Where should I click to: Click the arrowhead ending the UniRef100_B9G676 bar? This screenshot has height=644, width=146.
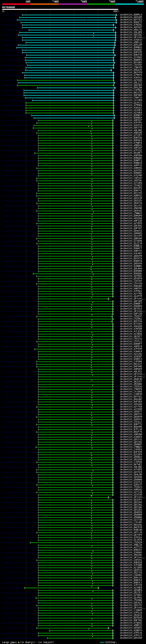tap(112, 70)
